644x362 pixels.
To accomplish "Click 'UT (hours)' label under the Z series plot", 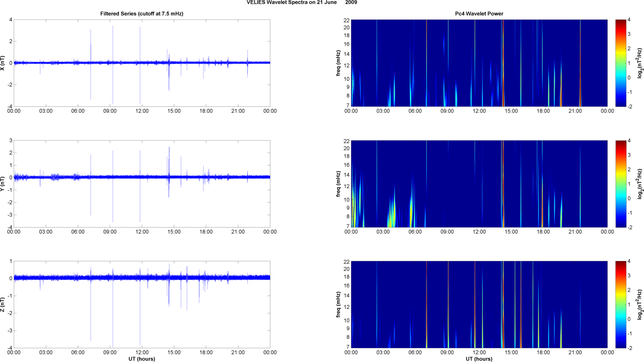I will [x=142, y=359].
